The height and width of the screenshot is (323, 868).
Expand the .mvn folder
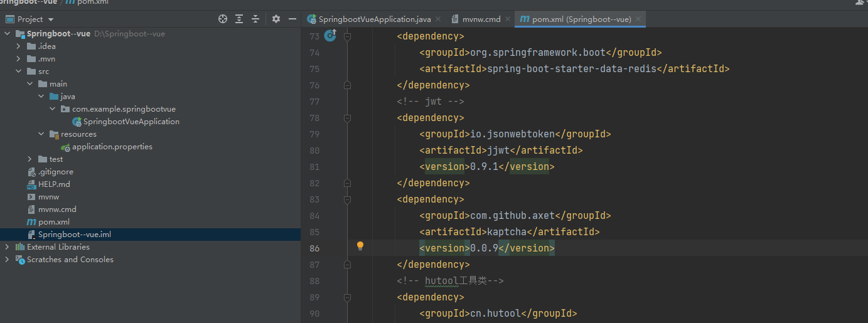(19, 59)
